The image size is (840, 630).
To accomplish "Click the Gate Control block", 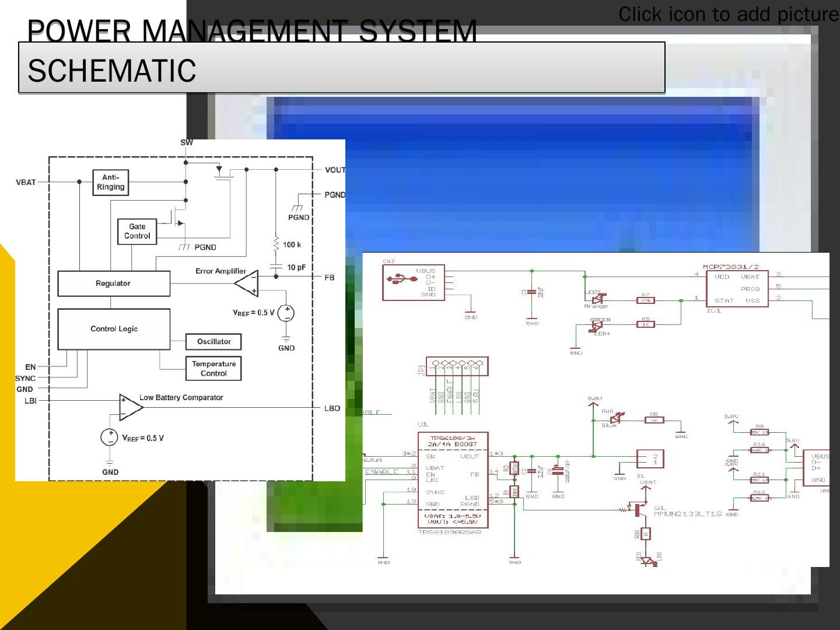I will coord(137,232).
